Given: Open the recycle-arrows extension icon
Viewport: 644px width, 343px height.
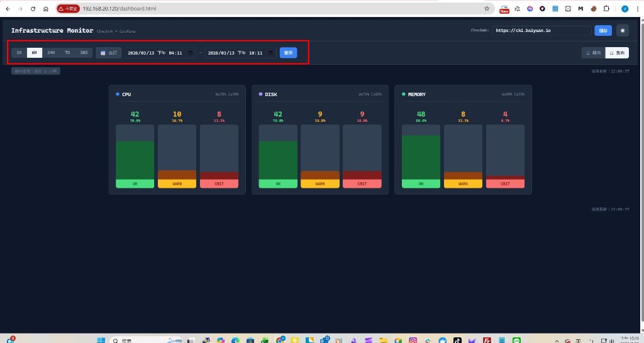Looking at the screenshot, I should tap(518, 9).
